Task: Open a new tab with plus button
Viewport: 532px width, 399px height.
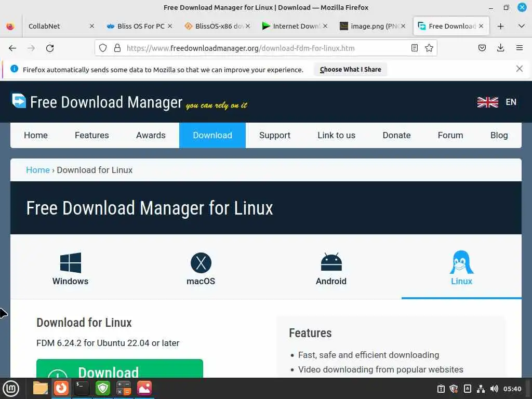Action: (x=500, y=26)
